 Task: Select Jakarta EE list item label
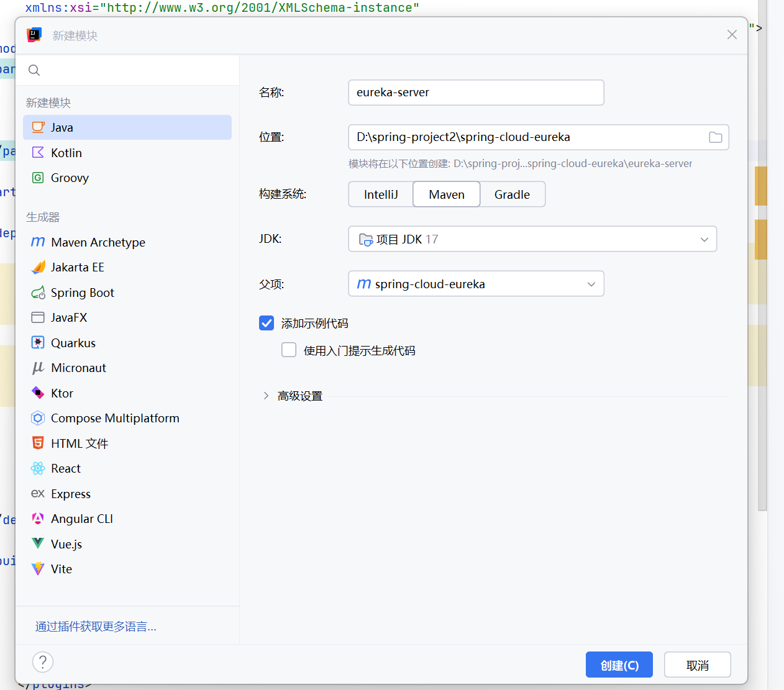click(x=78, y=267)
